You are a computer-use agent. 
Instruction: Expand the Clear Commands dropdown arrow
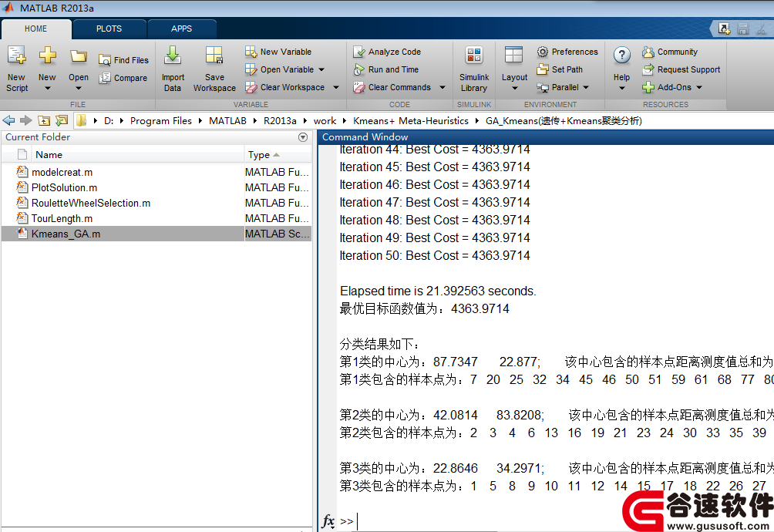pyautogui.click(x=443, y=87)
